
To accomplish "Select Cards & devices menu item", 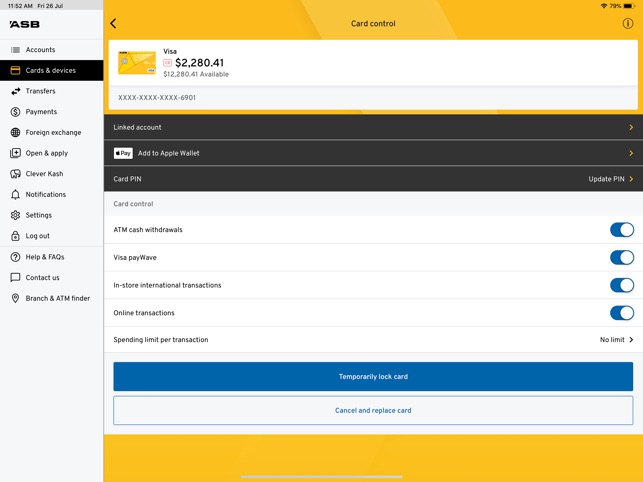I will point(52,70).
